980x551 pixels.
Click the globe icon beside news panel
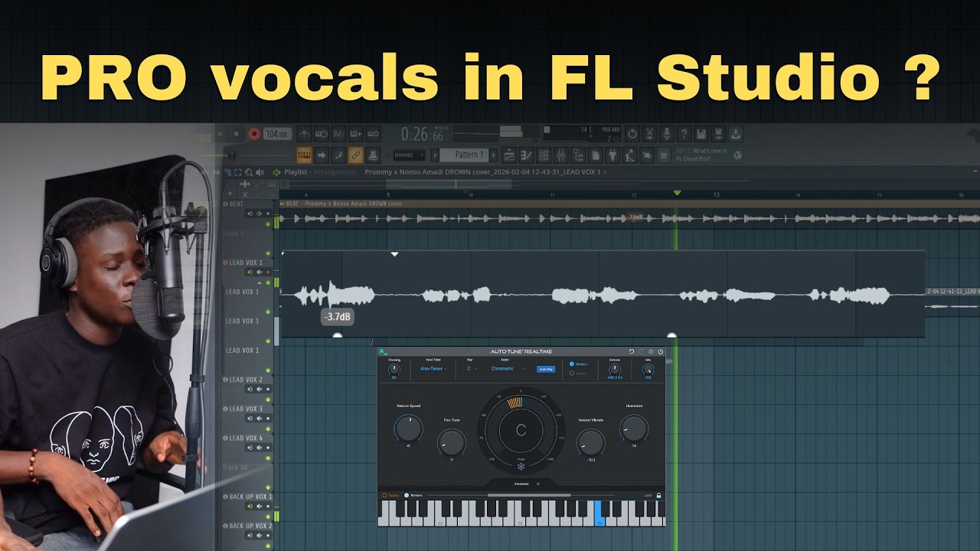point(738,155)
